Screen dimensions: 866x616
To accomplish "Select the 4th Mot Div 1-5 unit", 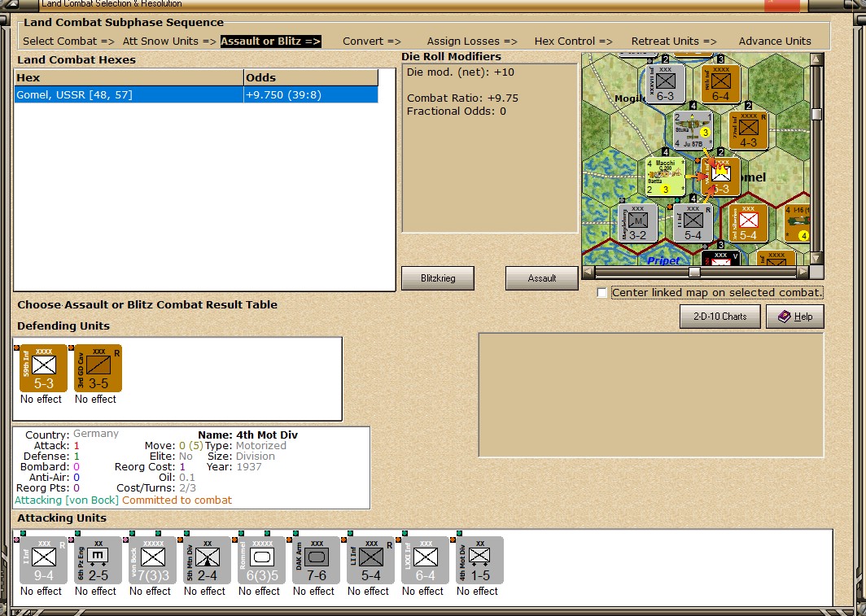I will (480, 560).
